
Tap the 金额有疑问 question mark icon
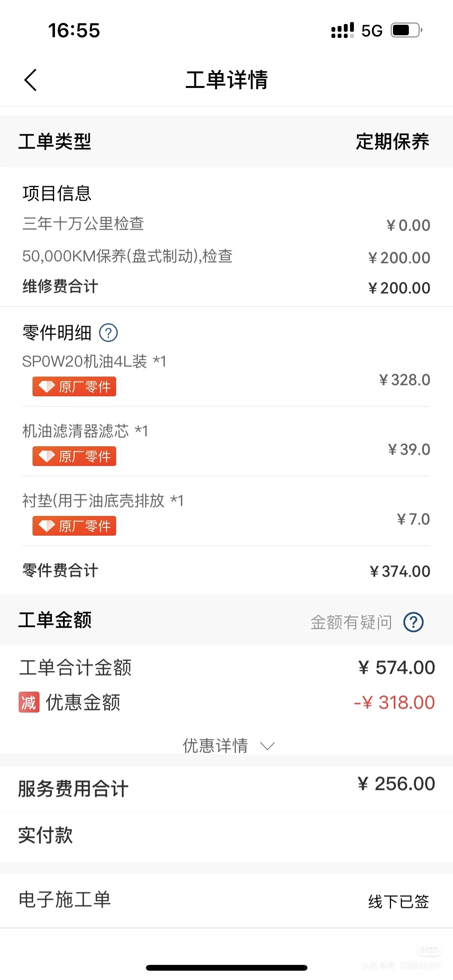point(413,622)
